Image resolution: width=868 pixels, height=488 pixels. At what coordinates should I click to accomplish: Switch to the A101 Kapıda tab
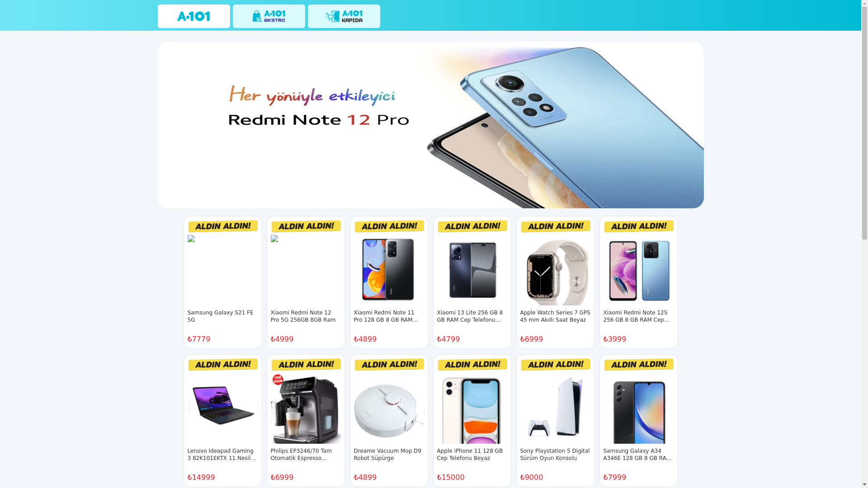[344, 16]
